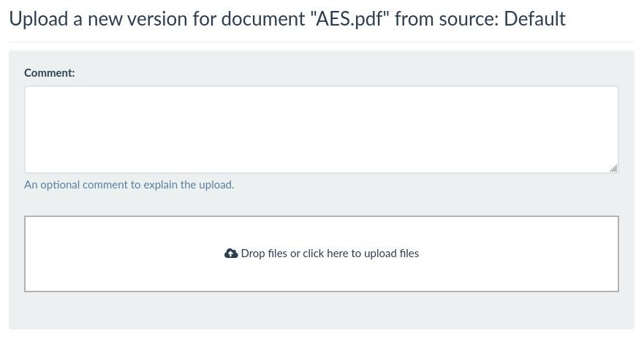This screenshot has height=339, width=644.
Task: Click the cloud upload icon in drop zone
Action: (x=231, y=254)
